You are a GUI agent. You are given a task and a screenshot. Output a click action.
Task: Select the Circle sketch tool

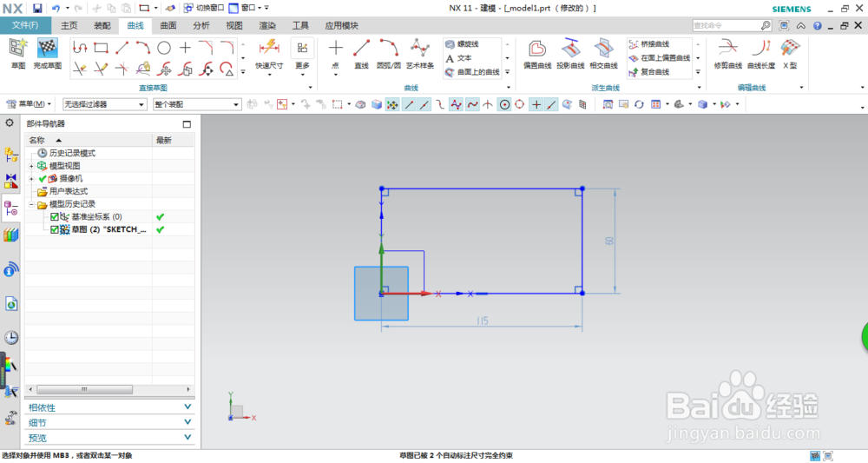tap(164, 48)
